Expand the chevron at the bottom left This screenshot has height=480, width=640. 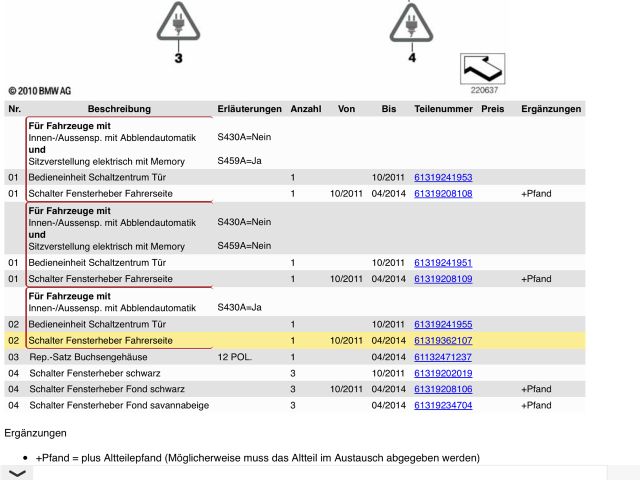click(17, 473)
